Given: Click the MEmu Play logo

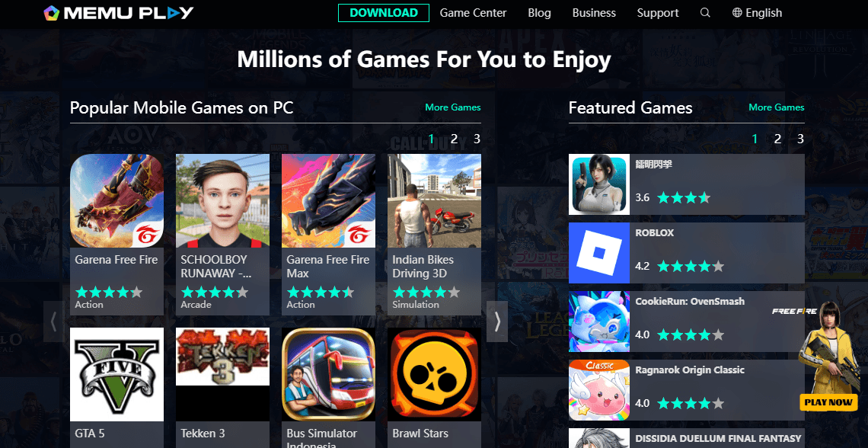Looking at the screenshot, I should [x=119, y=13].
